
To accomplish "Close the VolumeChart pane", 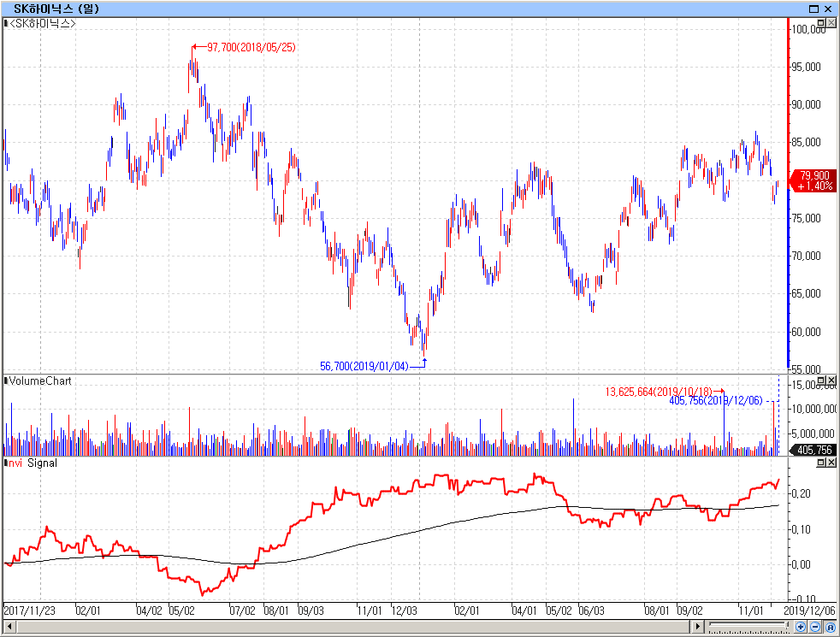I will click(831, 380).
